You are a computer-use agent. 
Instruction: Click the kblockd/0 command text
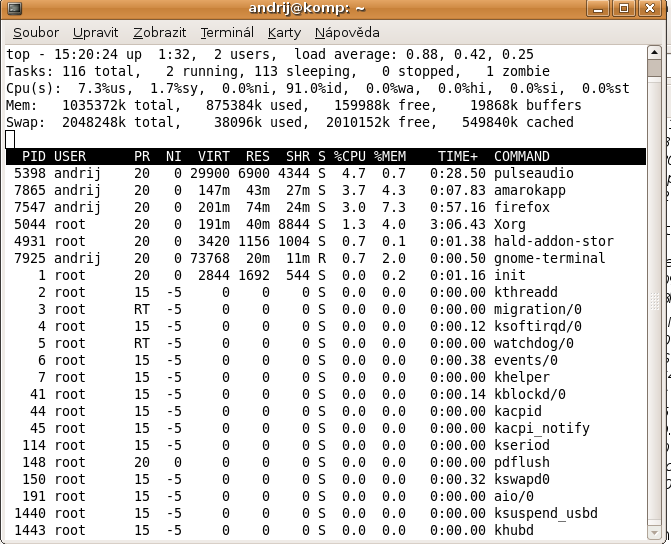[x=530, y=394]
